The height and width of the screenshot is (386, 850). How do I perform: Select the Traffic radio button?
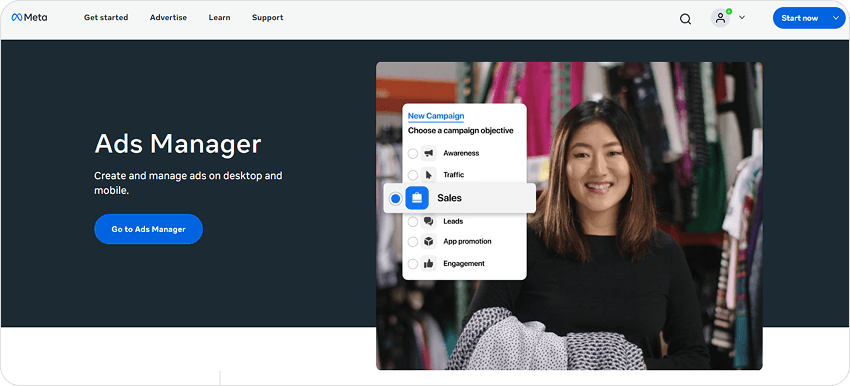pos(413,175)
